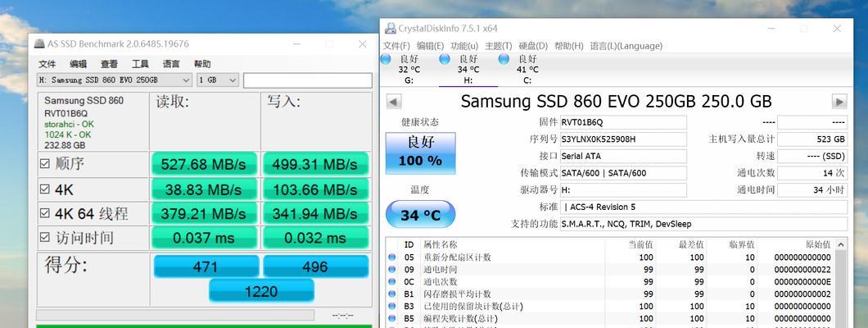The width and height of the screenshot is (868, 328).
Task: Open the 1 GB test size dropdown
Action: click(x=218, y=80)
